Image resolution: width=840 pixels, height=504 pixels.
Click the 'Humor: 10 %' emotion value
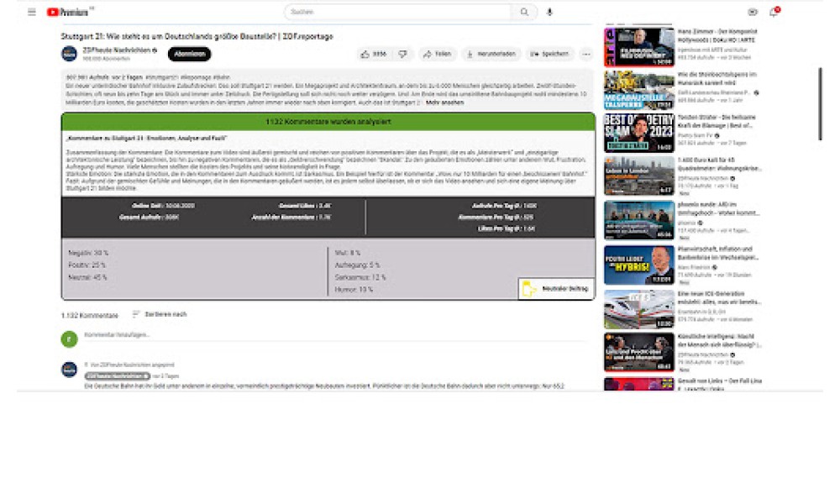click(x=354, y=290)
